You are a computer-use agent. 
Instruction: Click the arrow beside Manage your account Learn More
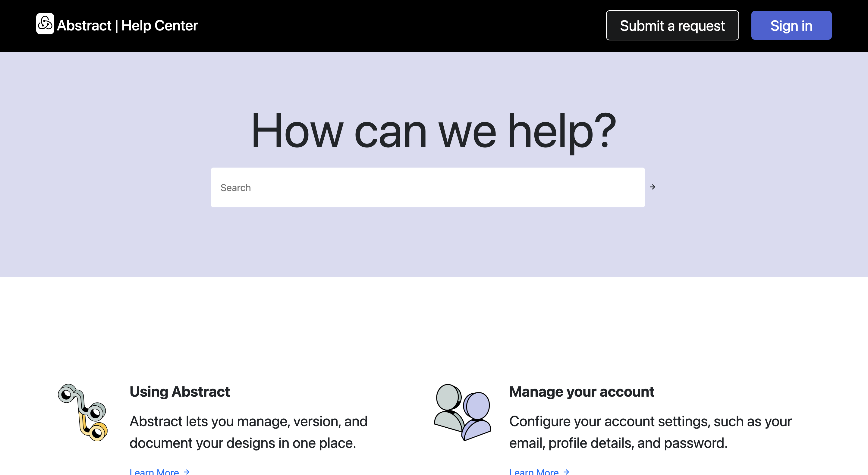[566, 471]
